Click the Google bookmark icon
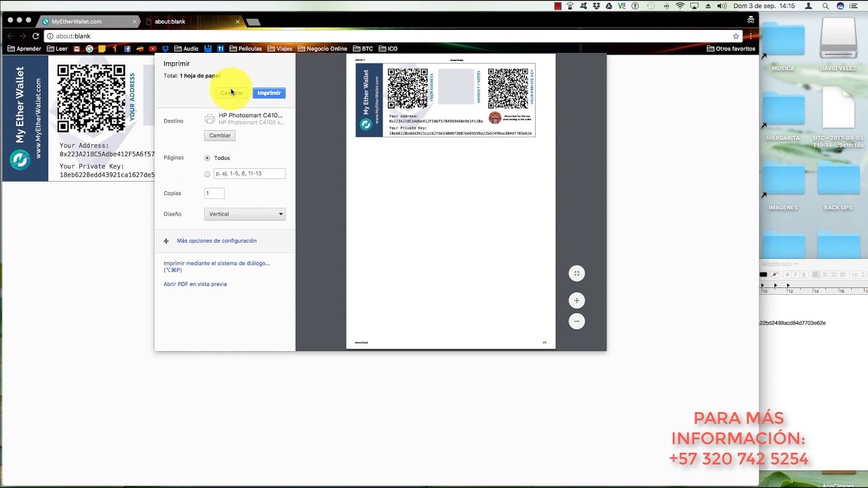 (x=89, y=49)
